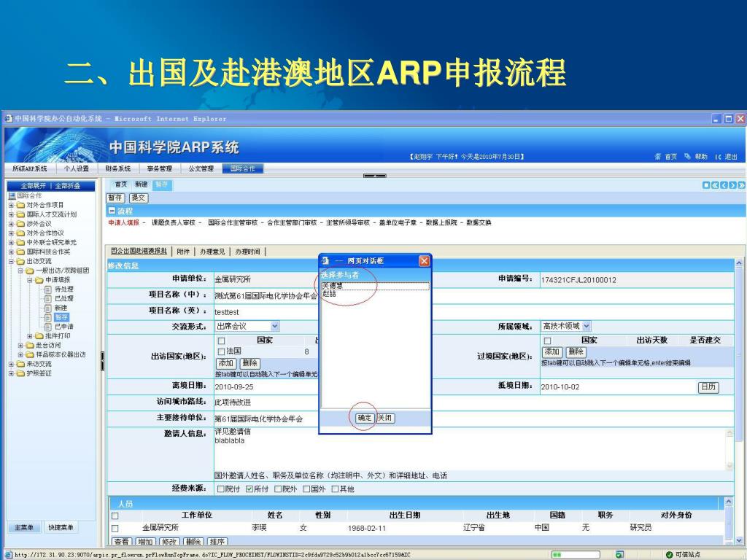Click document icon beside 已申请

click(47, 327)
